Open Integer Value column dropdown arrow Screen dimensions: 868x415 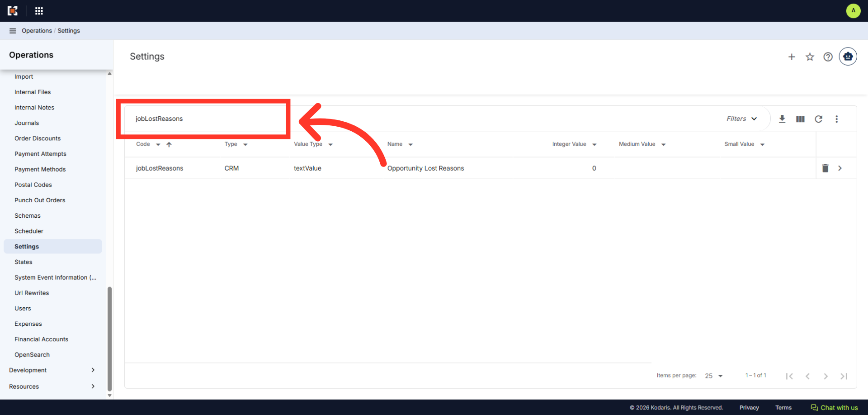click(x=594, y=145)
